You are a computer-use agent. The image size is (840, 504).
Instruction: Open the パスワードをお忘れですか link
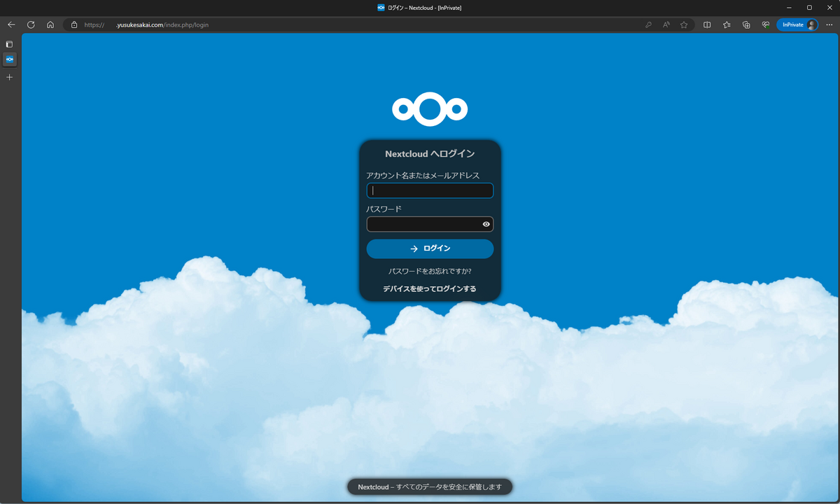pyautogui.click(x=430, y=270)
